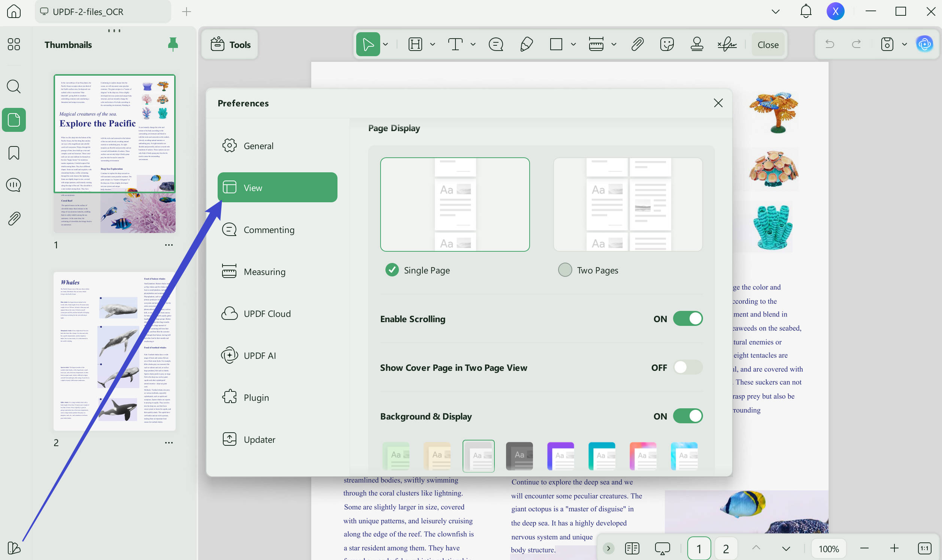Toggle Background & Display switch
The height and width of the screenshot is (560, 942).
point(688,416)
